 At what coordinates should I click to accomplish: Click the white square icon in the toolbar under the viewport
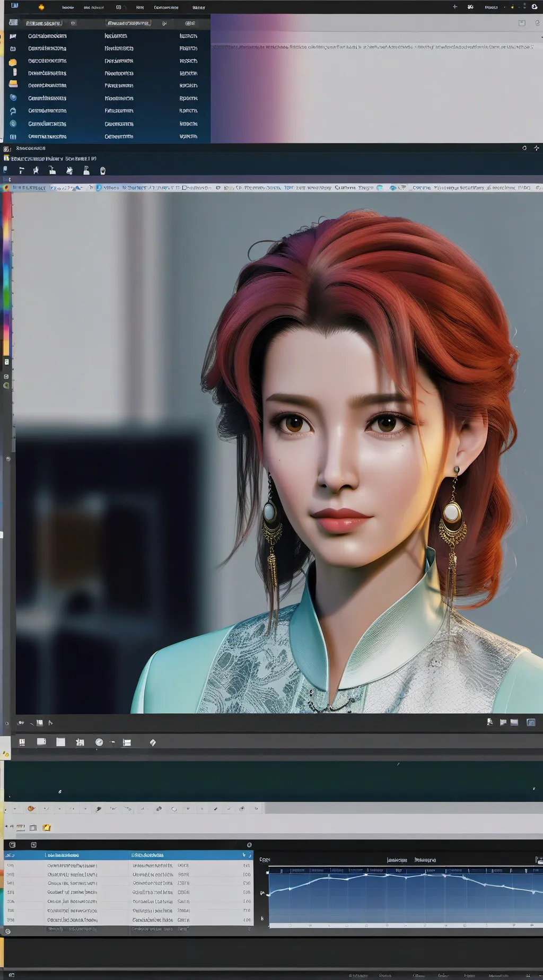tap(61, 742)
